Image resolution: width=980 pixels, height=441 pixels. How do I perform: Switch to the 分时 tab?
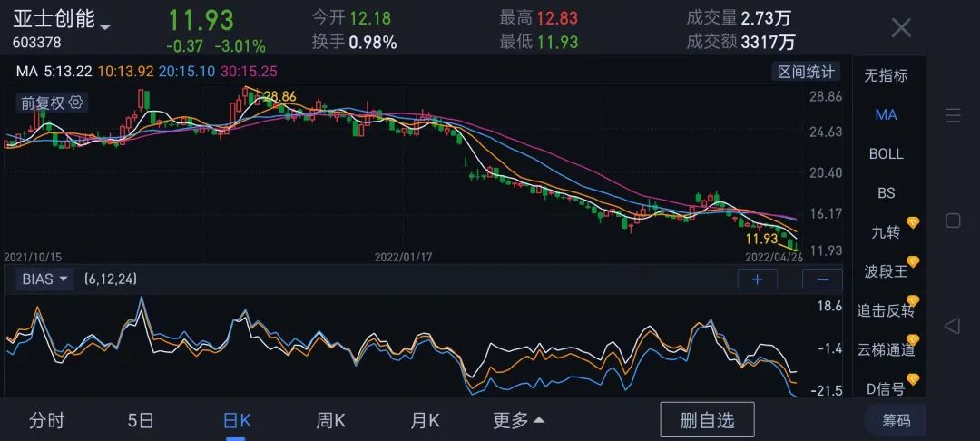(47, 420)
